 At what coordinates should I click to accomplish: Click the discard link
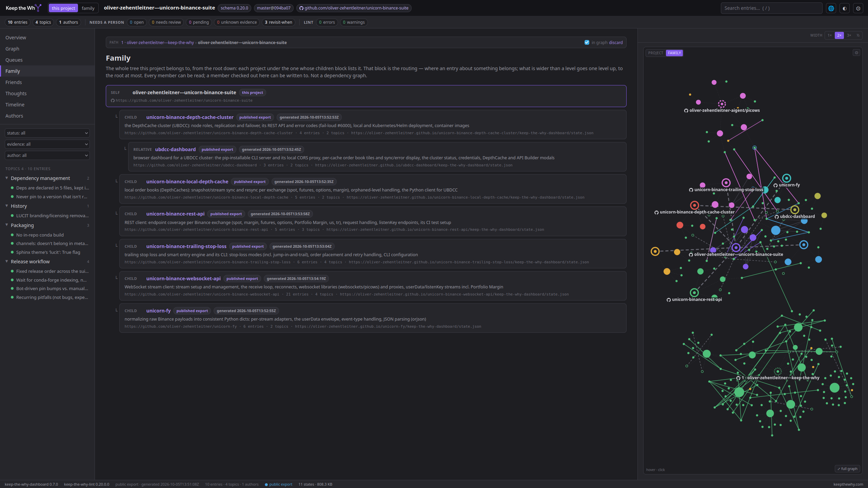(616, 43)
